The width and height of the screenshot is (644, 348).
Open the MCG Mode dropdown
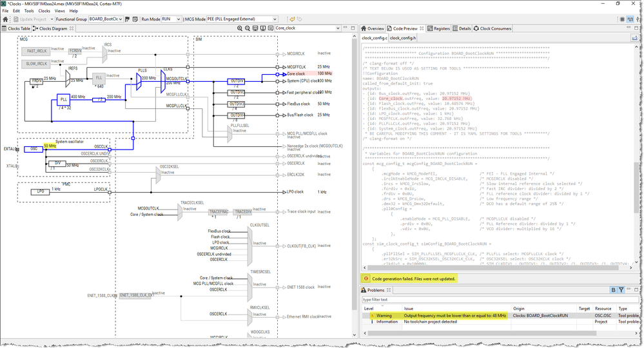point(274,19)
